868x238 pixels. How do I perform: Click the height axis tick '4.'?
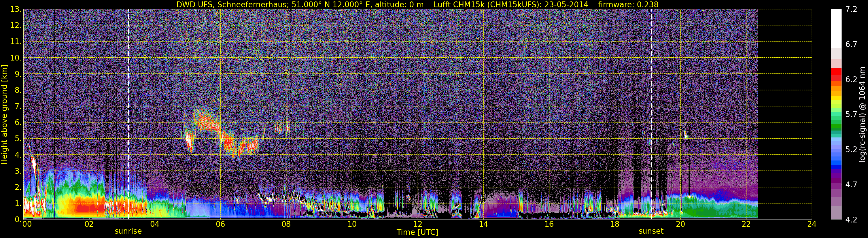click(18, 155)
